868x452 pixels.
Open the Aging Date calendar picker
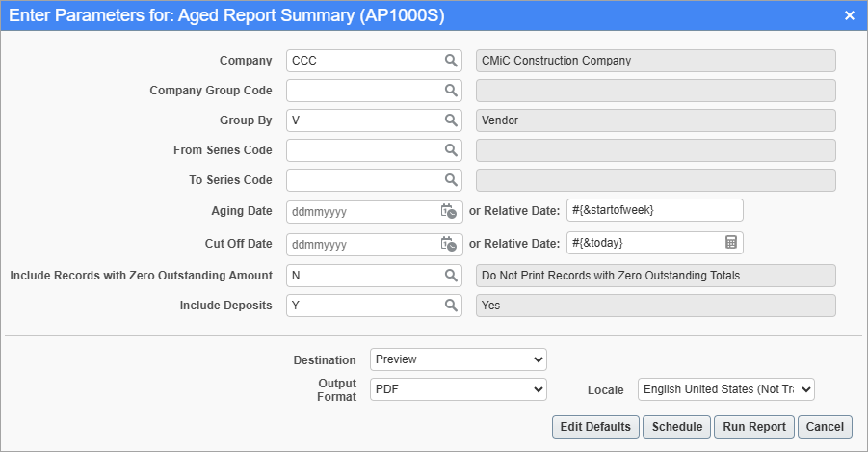pyautogui.click(x=448, y=212)
